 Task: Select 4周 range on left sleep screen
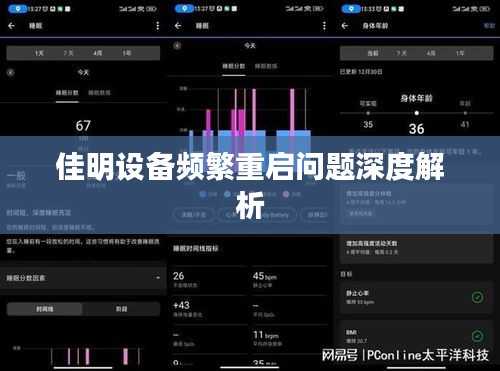tap(98, 53)
